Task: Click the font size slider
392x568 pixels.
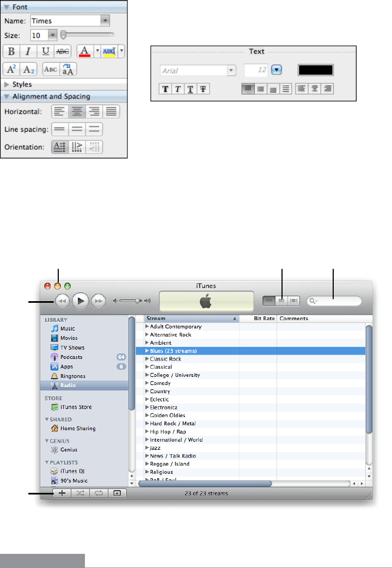Action: click(x=87, y=35)
